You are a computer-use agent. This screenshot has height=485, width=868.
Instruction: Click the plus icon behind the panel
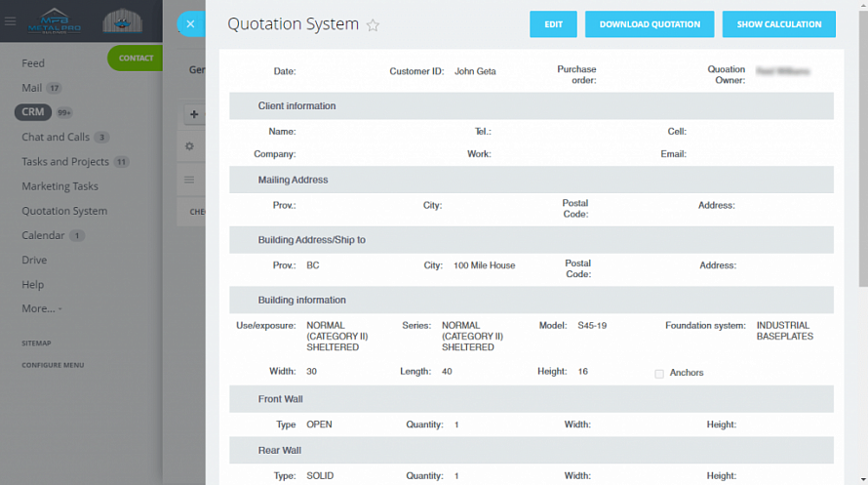[x=193, y=115]
